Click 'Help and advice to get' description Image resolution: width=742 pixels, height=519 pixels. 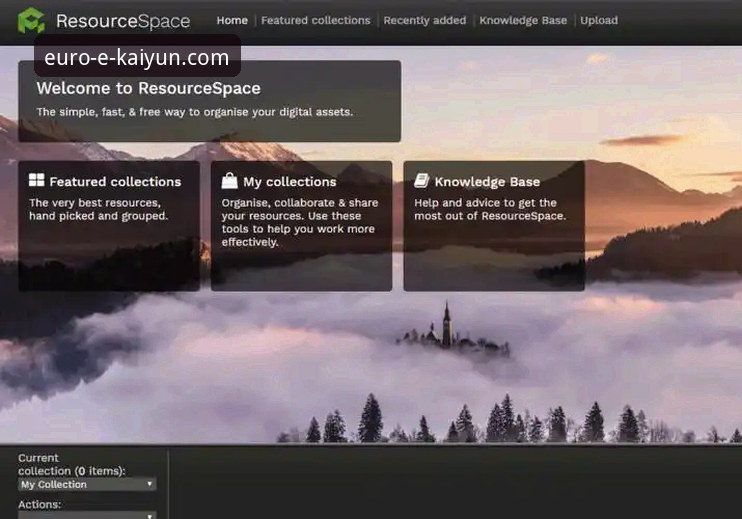(x=490, y=209)
